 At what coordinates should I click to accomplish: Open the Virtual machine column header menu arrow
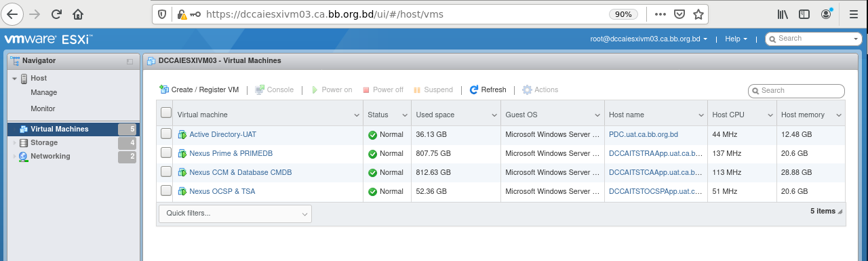point(357,115)
